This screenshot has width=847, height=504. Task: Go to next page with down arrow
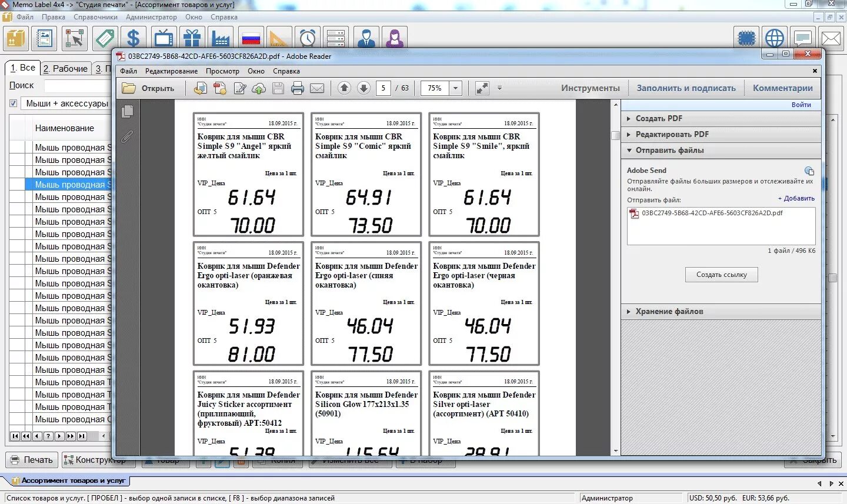tap(364, 88)
